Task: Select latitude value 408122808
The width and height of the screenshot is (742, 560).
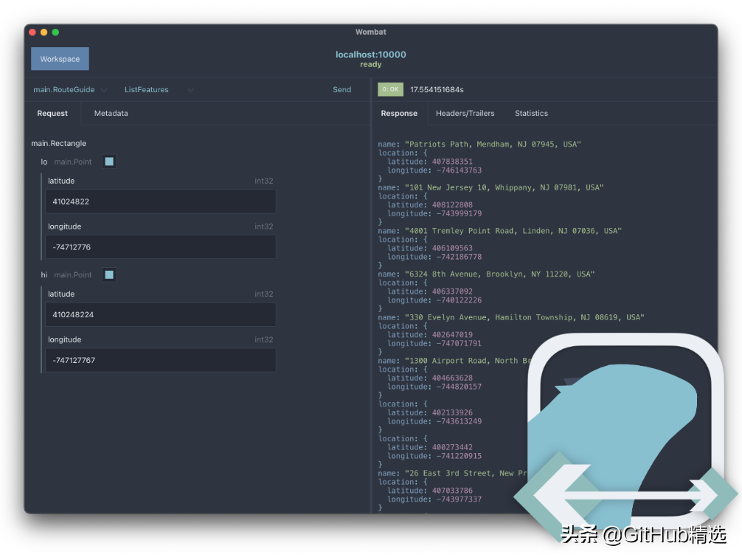Action: 452,204
